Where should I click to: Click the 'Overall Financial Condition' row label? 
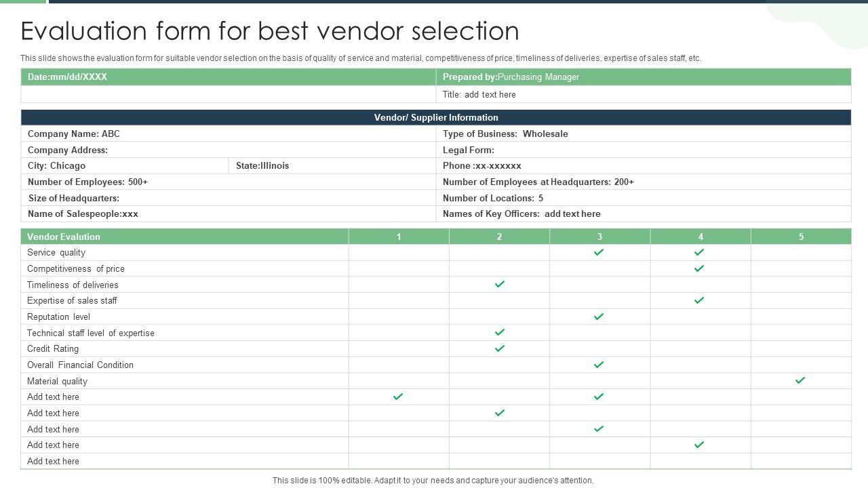80,365
